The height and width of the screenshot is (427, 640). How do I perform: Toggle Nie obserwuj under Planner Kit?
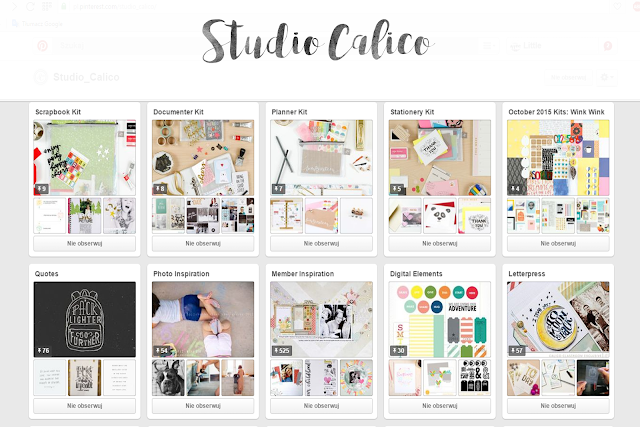coord(321,243)
